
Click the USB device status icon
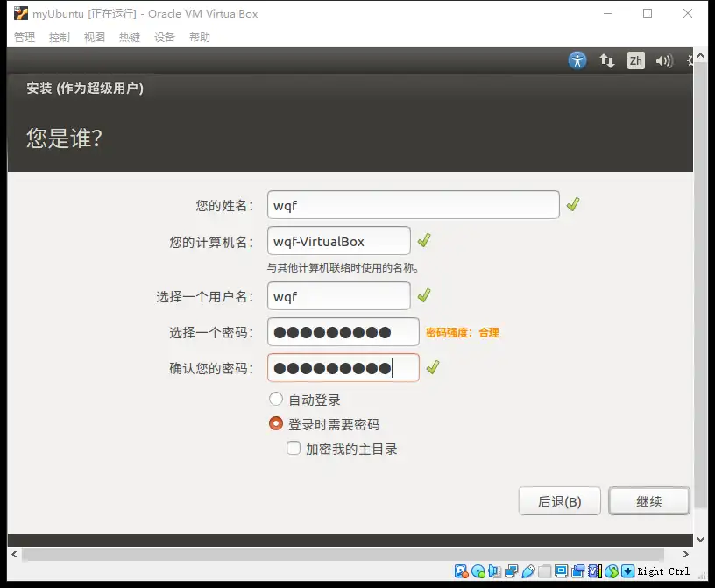point(527,571)
